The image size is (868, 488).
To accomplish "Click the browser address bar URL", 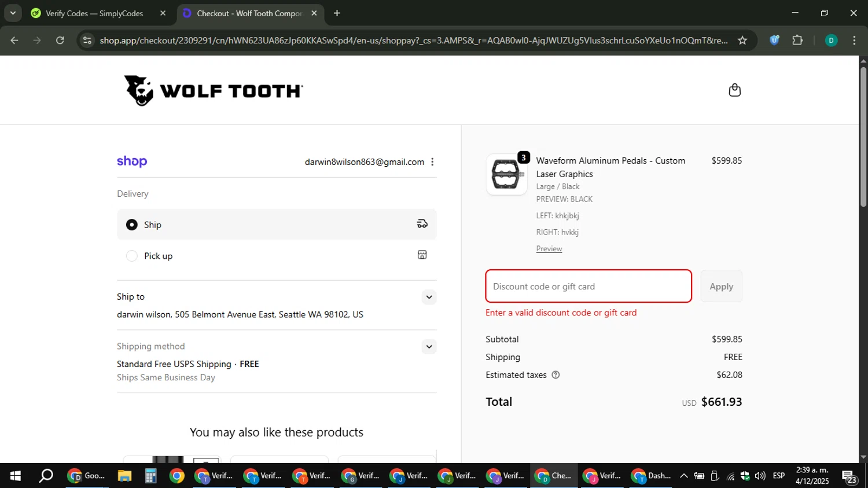I will click(x=413, y=40).
